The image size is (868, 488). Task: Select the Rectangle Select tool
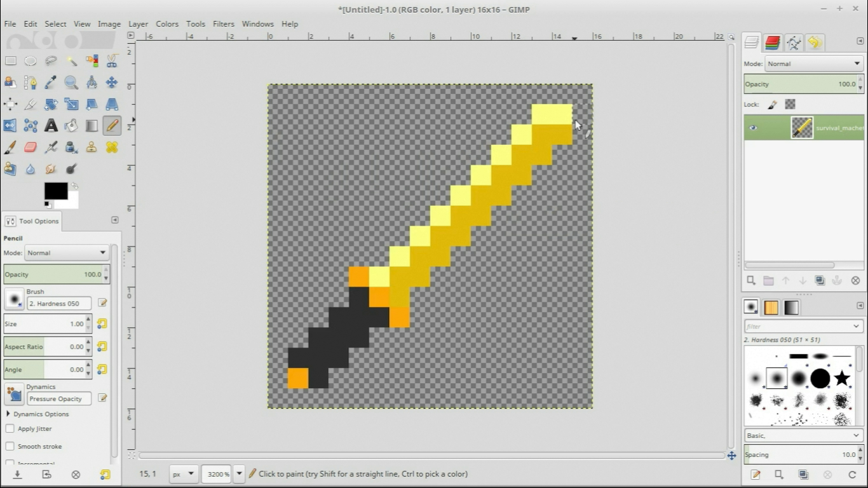[x=10, y=61]
